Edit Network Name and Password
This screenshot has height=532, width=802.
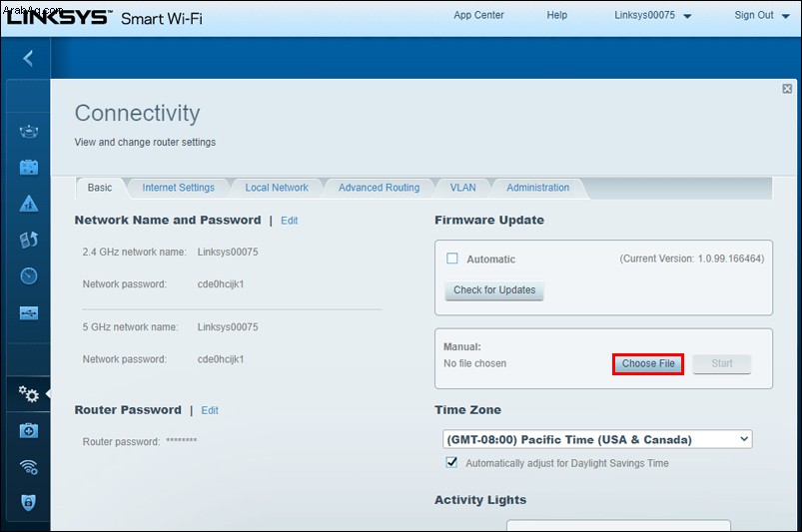click(x=289, y=221)
